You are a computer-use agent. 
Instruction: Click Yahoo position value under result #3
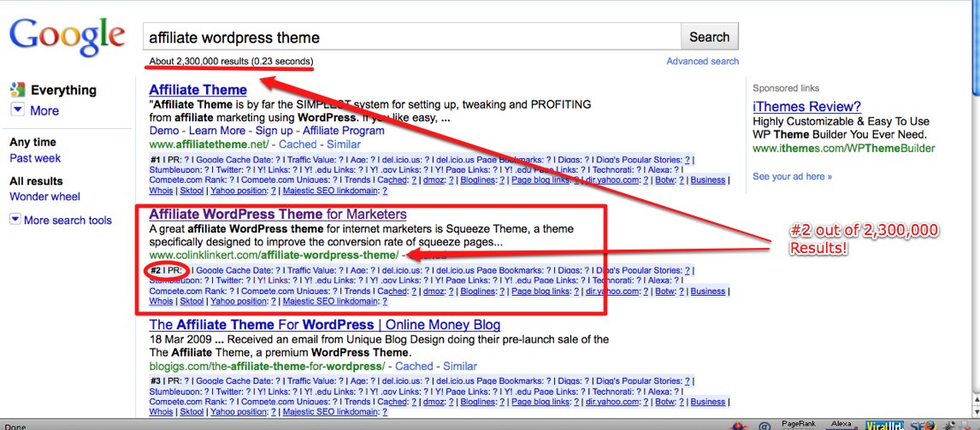273,412
